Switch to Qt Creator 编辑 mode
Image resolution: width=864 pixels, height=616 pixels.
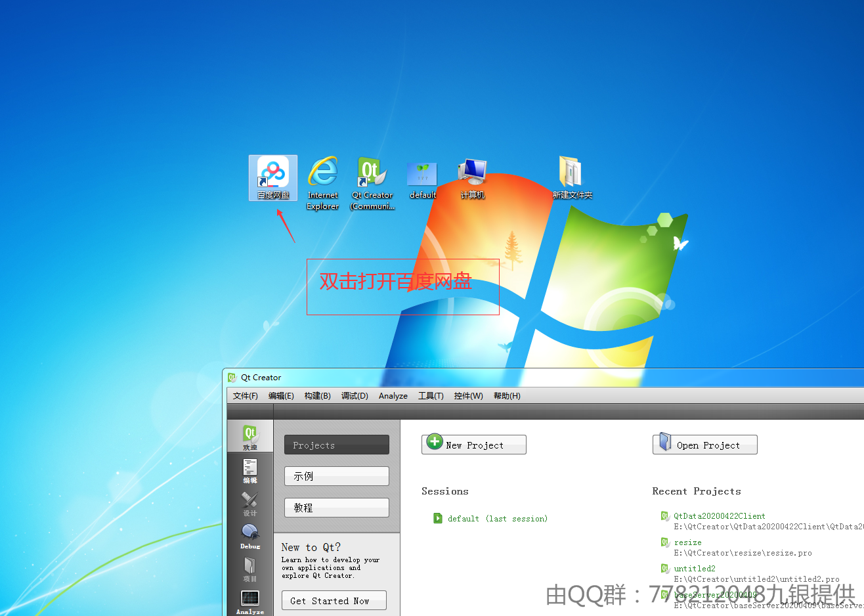point(250,471)
